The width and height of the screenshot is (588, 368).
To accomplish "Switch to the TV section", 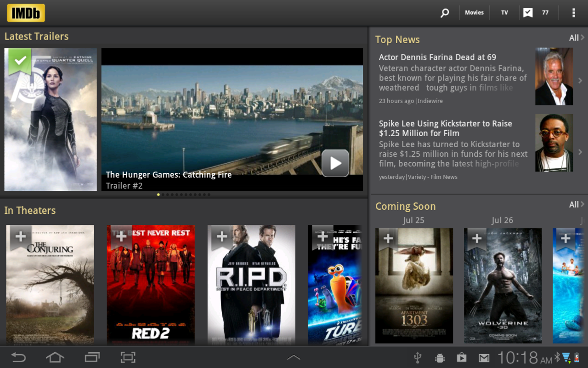I will pyautogui.click(x=504, y=13).
